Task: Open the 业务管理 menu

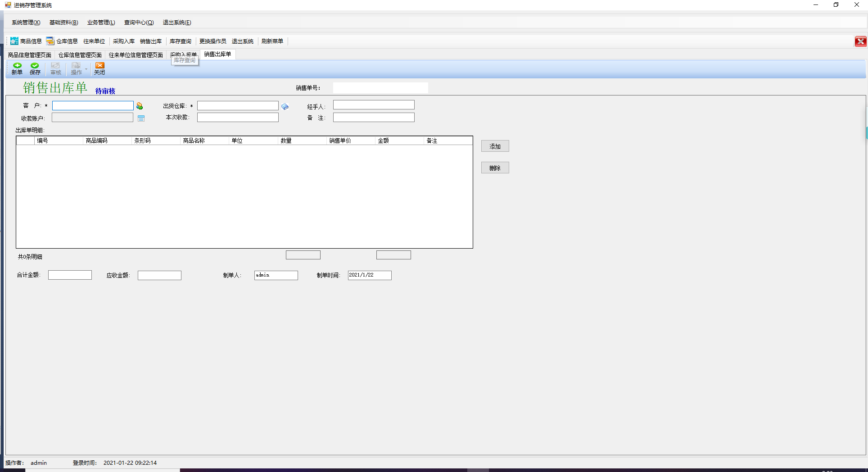Action: (101, 23)
